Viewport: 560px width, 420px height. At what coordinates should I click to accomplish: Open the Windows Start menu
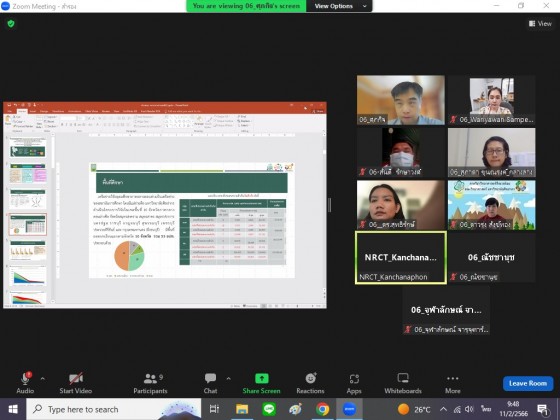(13, 409)
